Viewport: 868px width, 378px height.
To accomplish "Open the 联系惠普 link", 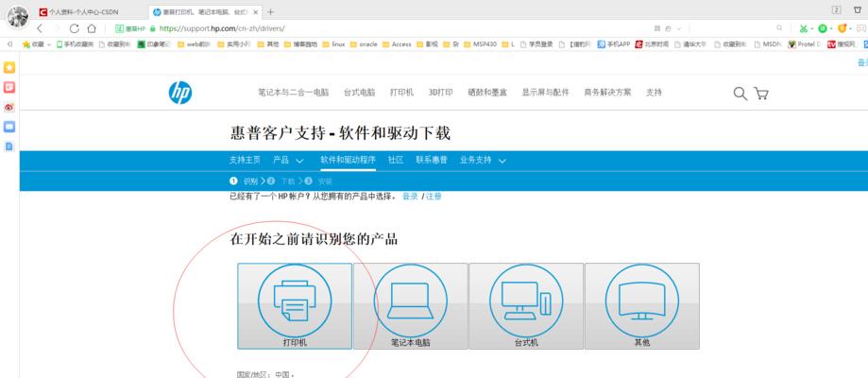I will 432,161.
